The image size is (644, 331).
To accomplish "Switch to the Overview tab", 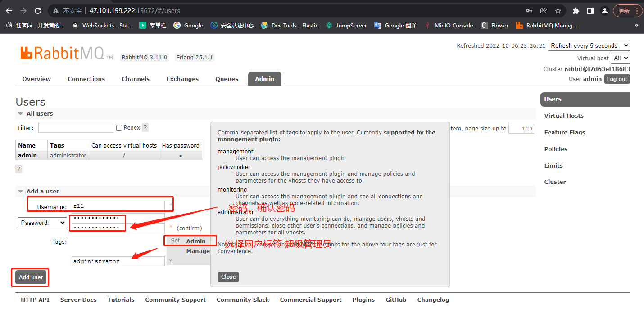I will coord(36,79).
